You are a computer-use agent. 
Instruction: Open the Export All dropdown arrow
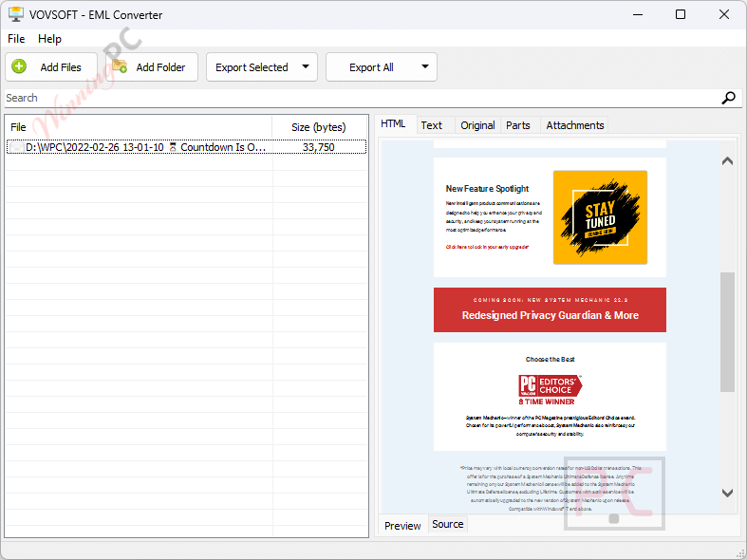[425, 66]
